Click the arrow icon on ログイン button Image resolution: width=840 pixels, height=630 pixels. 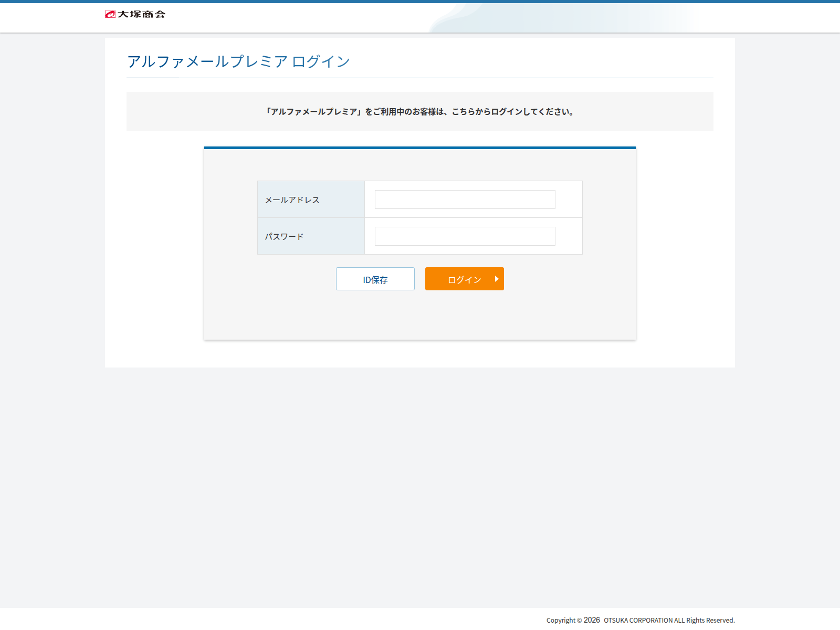click(497, 279)
